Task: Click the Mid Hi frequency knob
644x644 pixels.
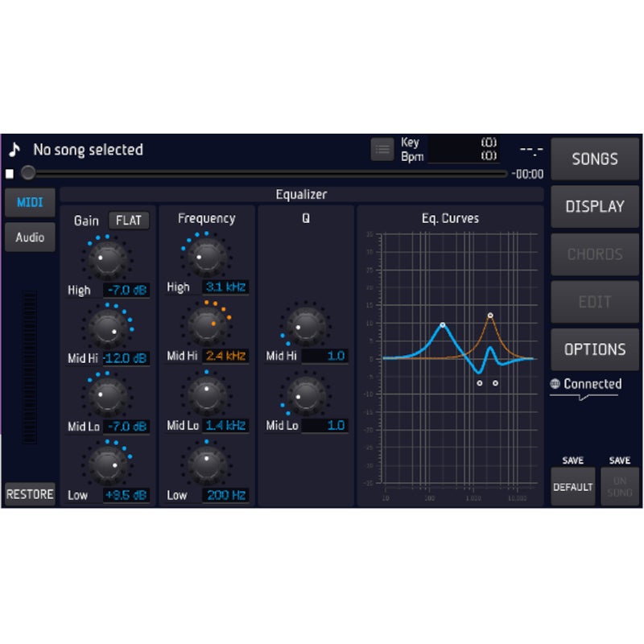Action: (x=207, y=327)
